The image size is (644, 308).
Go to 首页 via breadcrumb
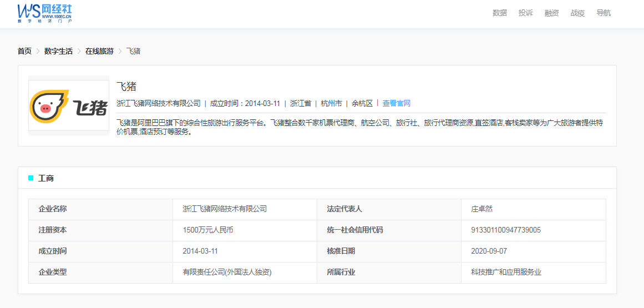[24, 51]
